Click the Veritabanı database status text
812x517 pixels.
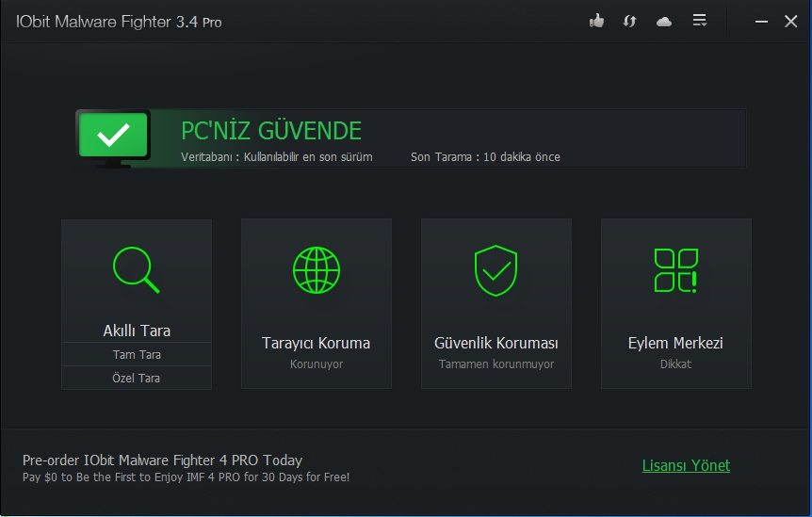tap(277, 157)
